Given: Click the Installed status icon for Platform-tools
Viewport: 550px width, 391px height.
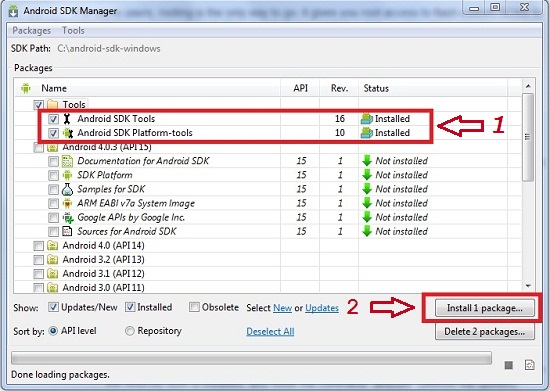Looking at the screenshot, I should click(x=367, y=133).
